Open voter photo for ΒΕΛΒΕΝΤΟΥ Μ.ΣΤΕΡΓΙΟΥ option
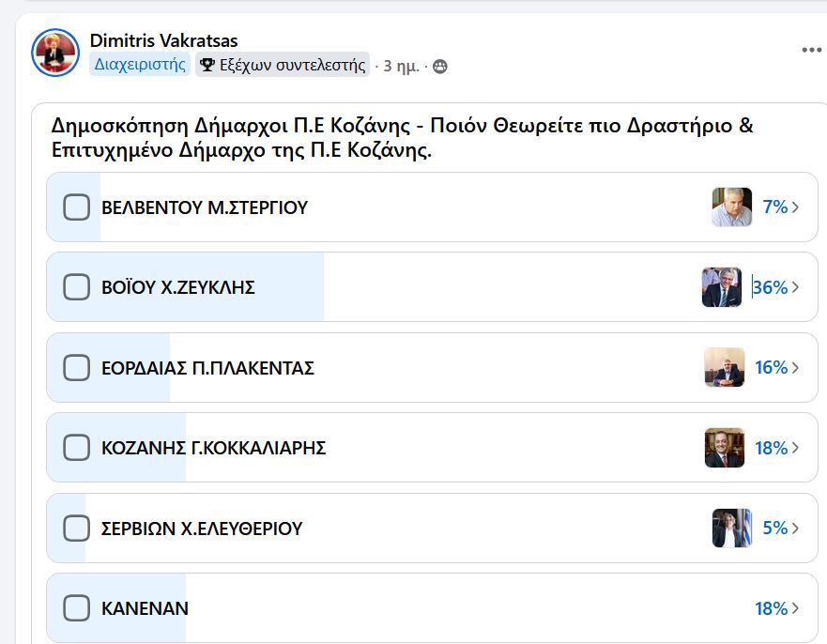The width and height of the screenshot is (827, 644). [x=731, y=207]
